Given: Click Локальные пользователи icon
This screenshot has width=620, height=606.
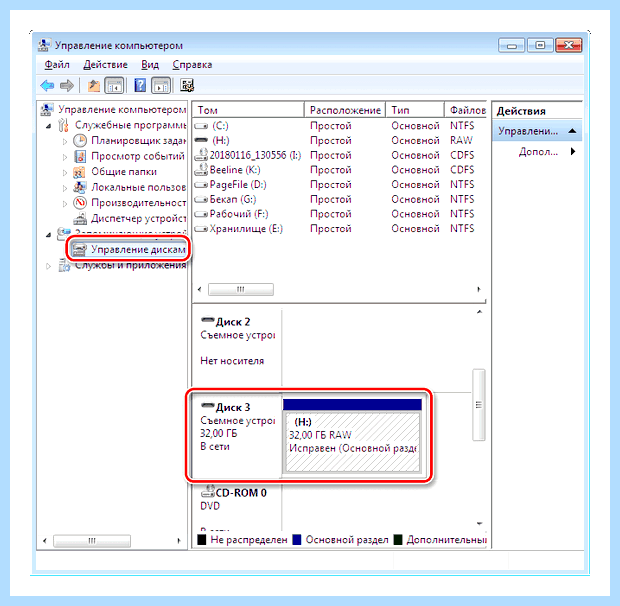Looking at the screenshot, I should coord(80,187).
